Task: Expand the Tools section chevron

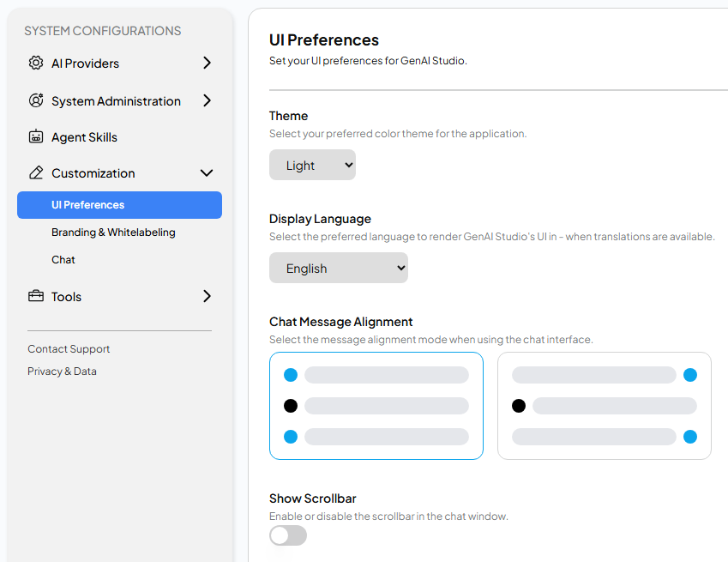Action: [x=207, y=296]
